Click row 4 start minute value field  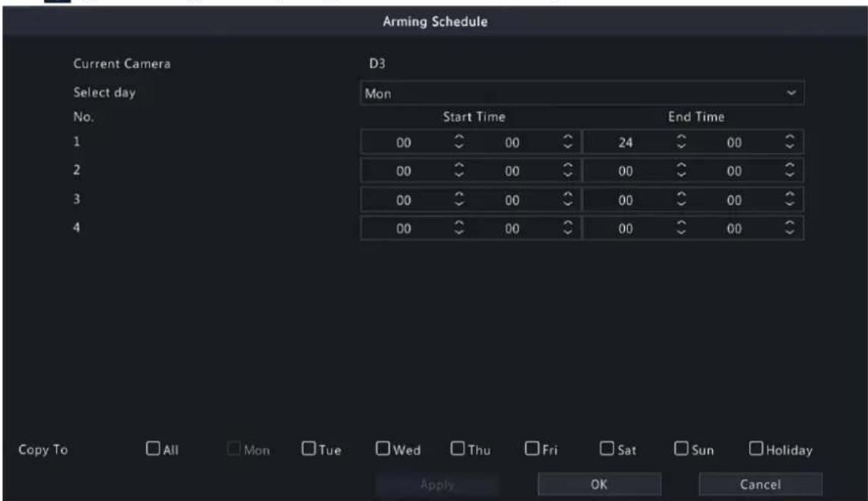tap(512, 229)
